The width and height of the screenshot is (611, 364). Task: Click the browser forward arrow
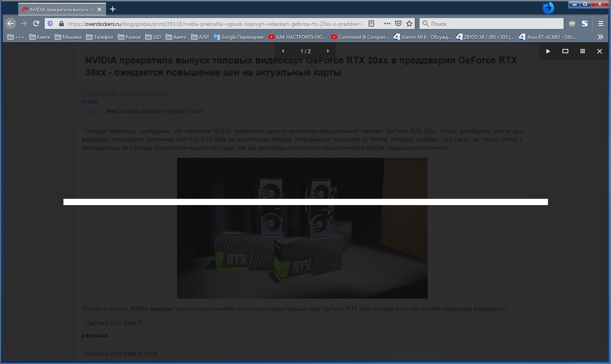coord(23,23)
